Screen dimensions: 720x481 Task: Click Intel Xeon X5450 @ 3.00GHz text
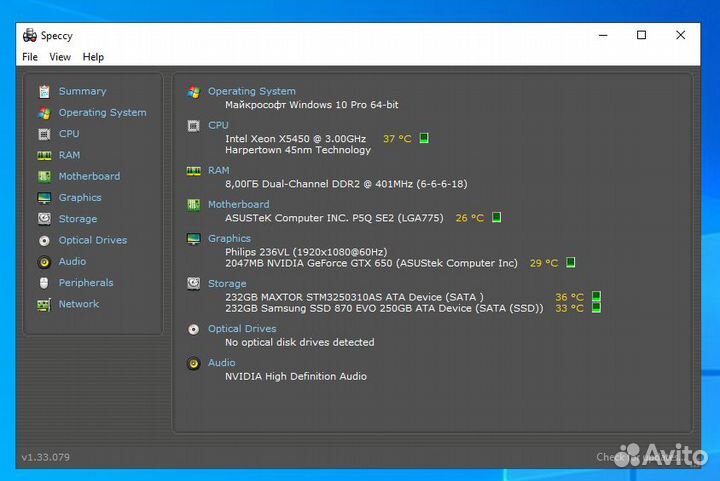tap(295, 139)
